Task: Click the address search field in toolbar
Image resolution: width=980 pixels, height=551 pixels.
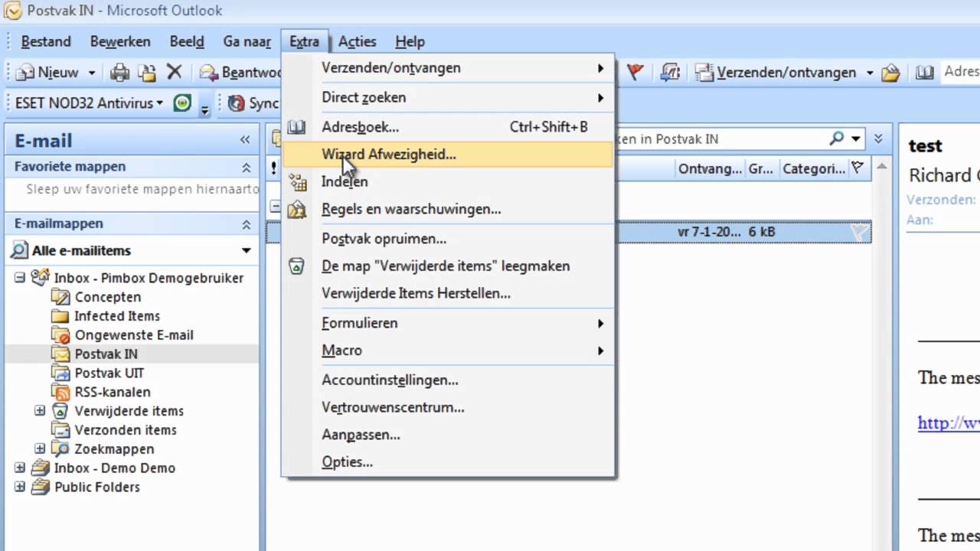Action: 960,72
